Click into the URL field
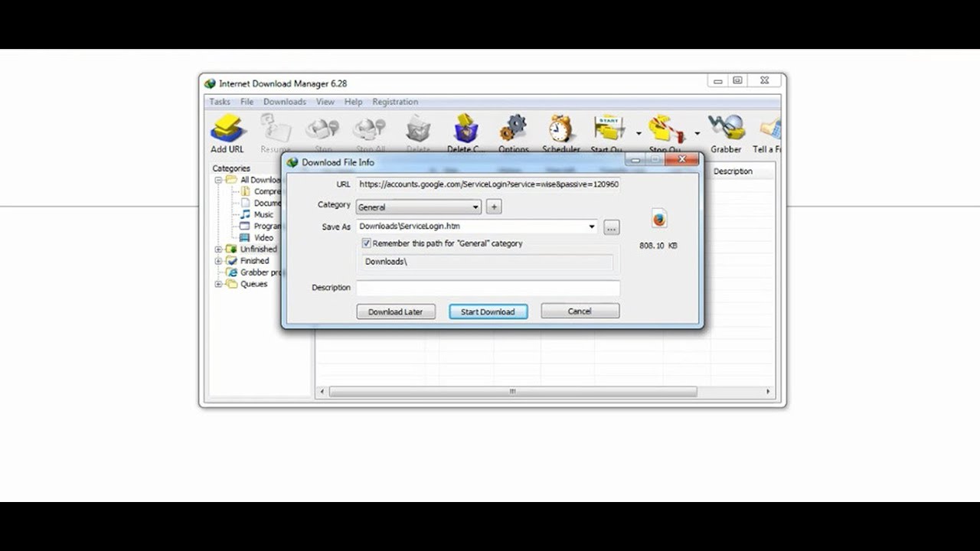 (488, 184)
